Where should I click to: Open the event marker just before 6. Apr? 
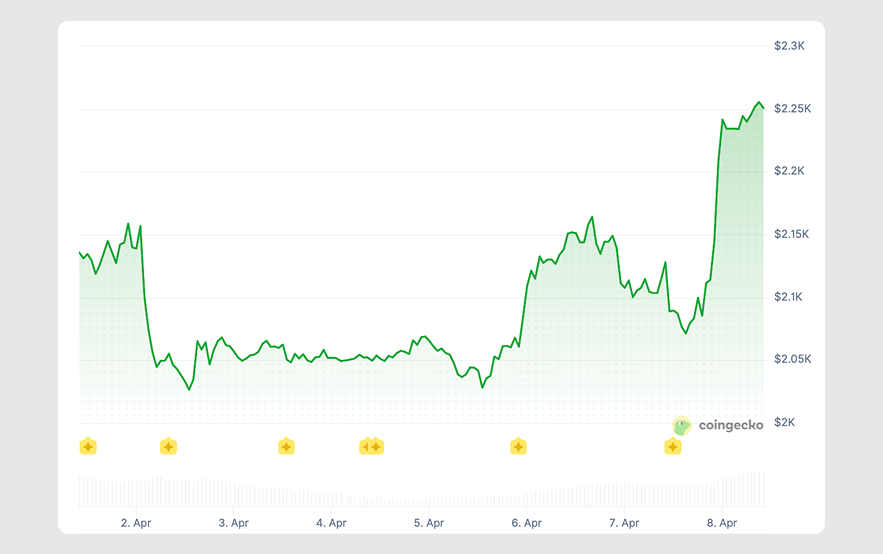tap(518, 446)
